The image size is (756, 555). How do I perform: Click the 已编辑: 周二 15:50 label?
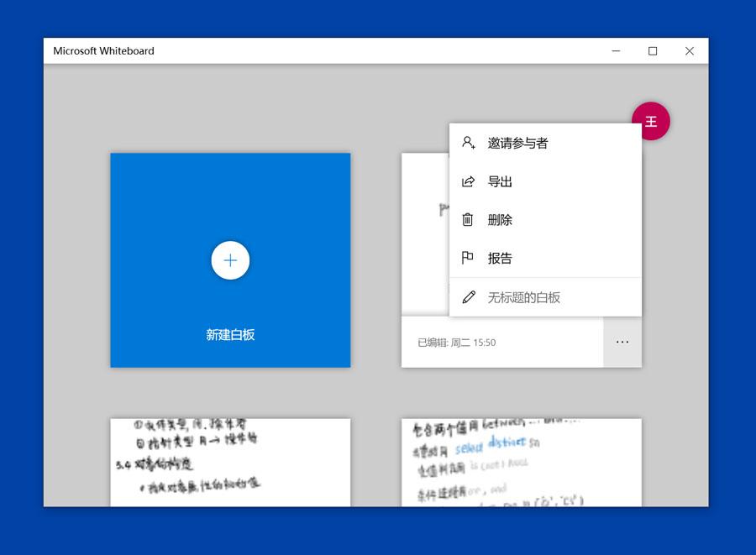[x=457, y=343]
